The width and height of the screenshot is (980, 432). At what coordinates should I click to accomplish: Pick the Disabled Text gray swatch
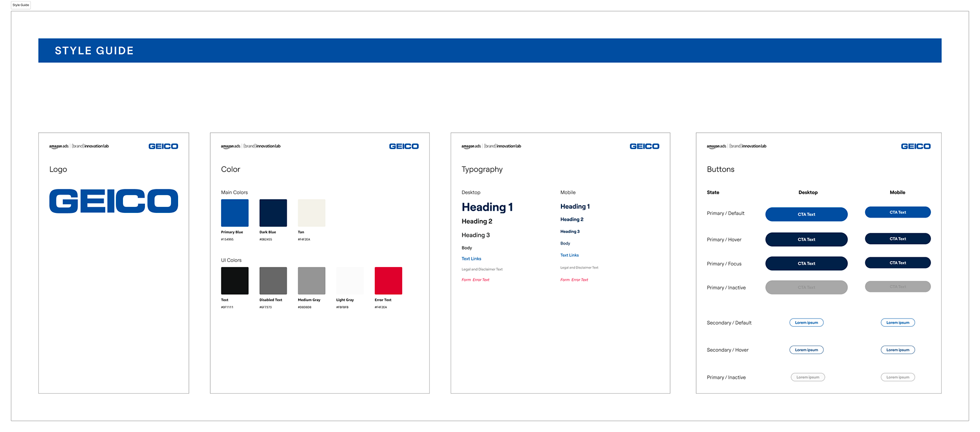tap(273, 281)
